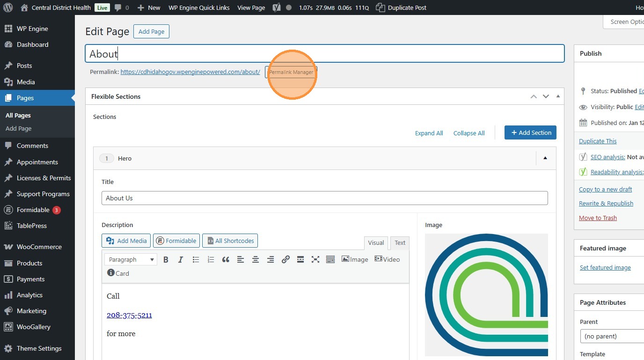The width and height of the screenshot is (644, 360).
Task: Toggle the editor toolbar kitchen sink
Action: point(330,259)
